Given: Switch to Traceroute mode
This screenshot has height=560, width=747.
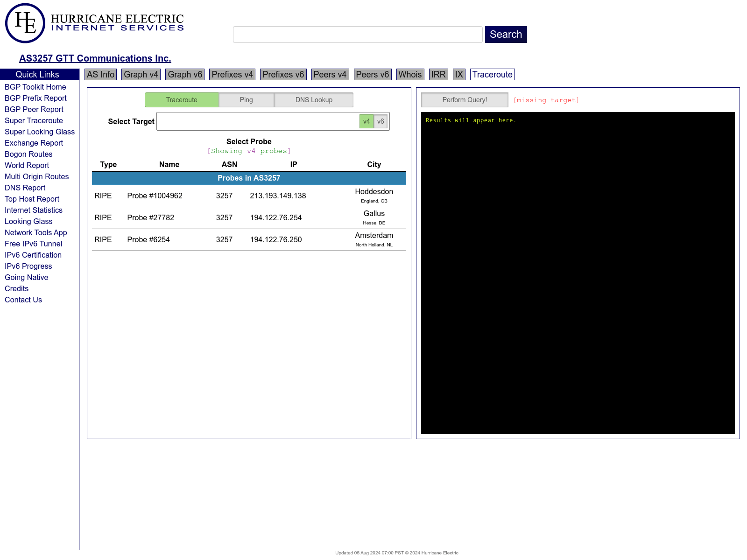Looking at the screenshot, I should tap(182, 100).
